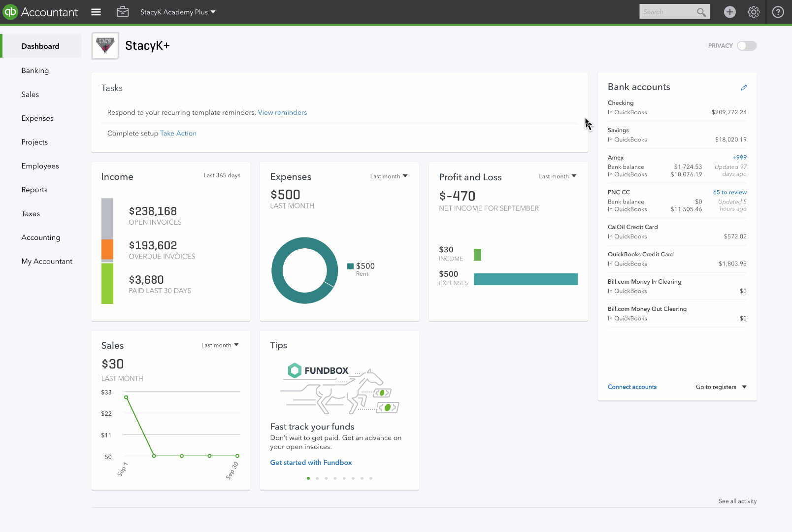Open the Settings gear menu
792x532 pixels.
point(754,12)
